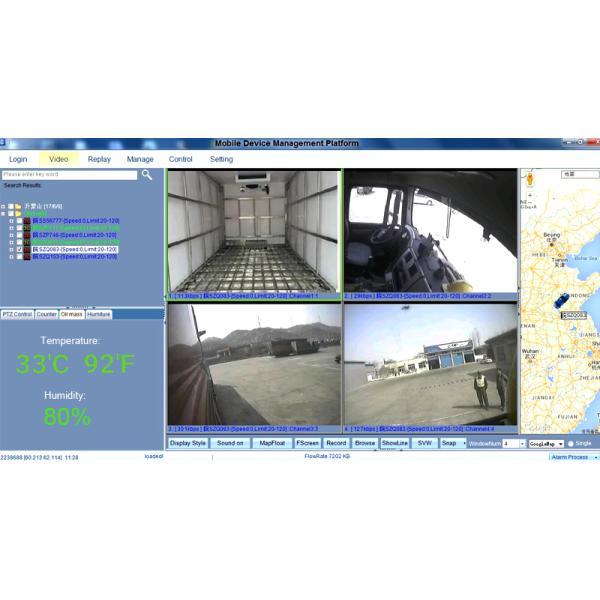Click the keyword search input field

click(x=69, y=175)
